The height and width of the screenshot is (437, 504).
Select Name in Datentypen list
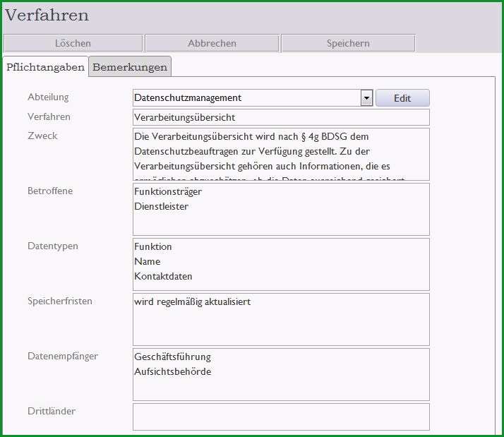[147, 261]
